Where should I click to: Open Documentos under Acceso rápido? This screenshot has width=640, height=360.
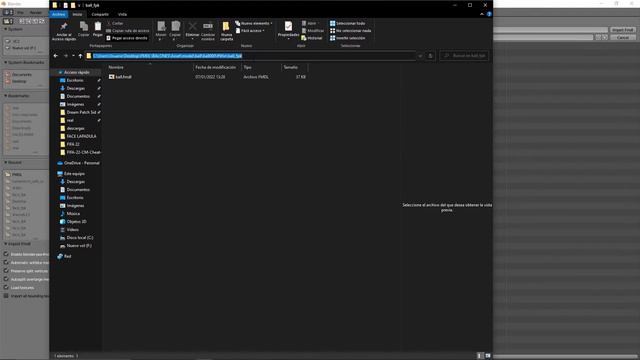point(78,96)
